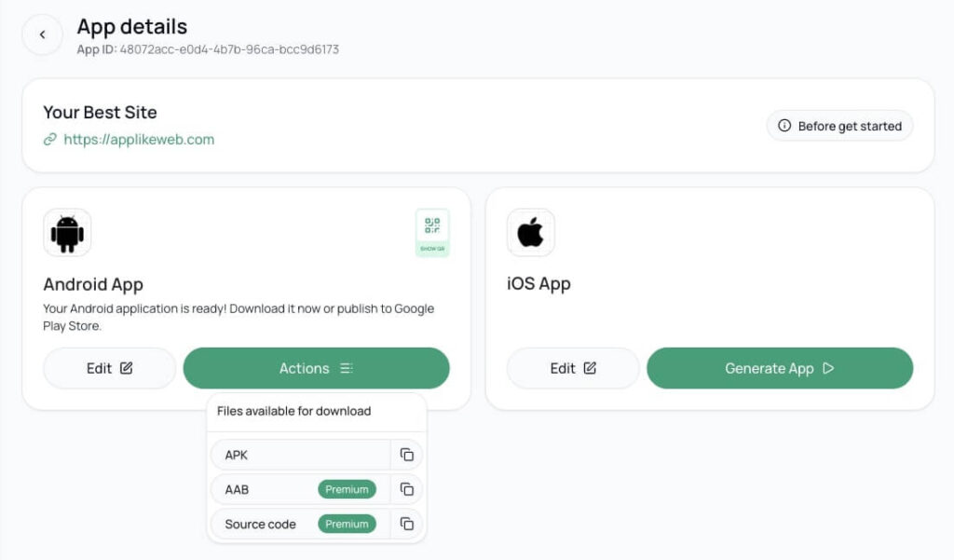This screenshot has height=560, width=954.
Task: Select APK from files list
Action: coord(298,455)
